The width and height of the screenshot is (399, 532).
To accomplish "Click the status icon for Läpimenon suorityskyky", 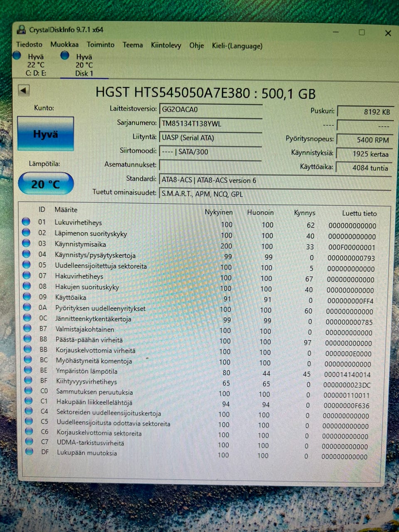I will coord(26,232).
